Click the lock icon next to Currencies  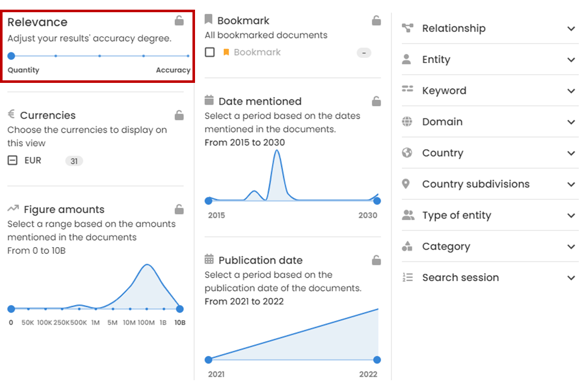pos(179,115)
